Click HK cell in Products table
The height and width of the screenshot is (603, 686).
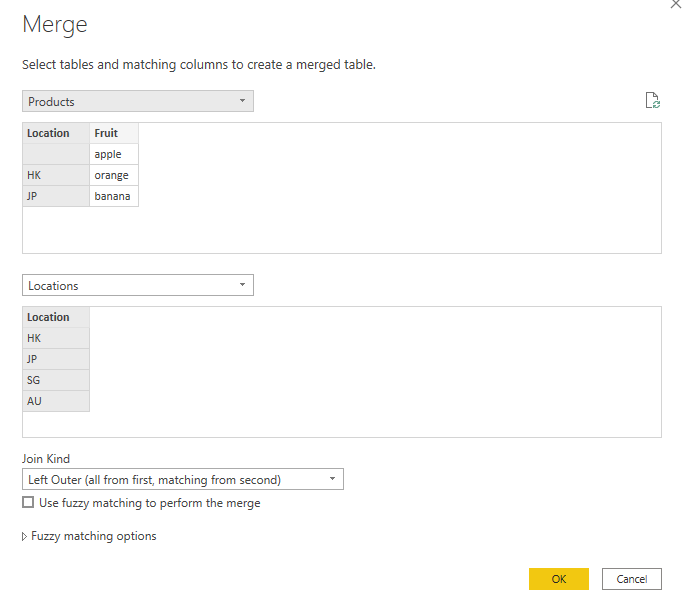coord(56,175)
